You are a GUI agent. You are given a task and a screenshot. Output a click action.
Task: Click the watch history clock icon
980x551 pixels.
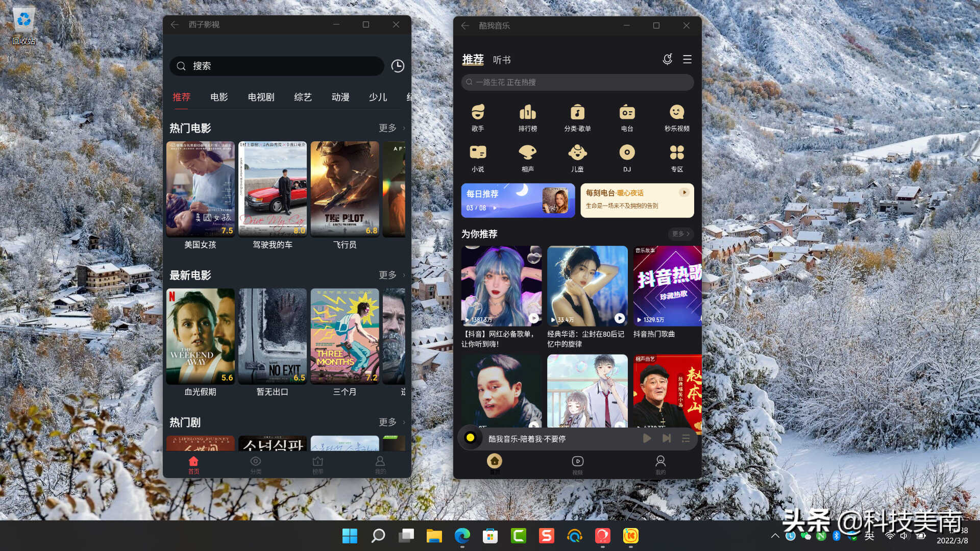pos(398,66)
